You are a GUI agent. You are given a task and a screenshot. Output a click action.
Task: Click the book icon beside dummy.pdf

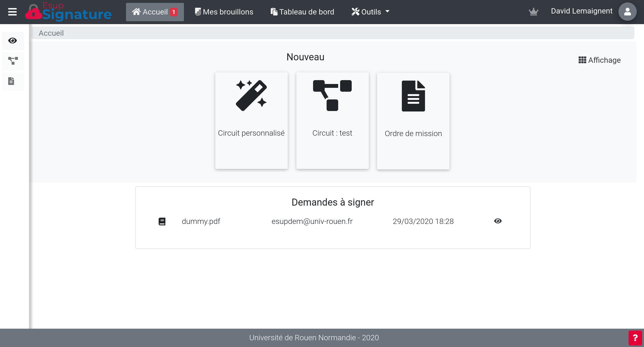click(162, 221)
